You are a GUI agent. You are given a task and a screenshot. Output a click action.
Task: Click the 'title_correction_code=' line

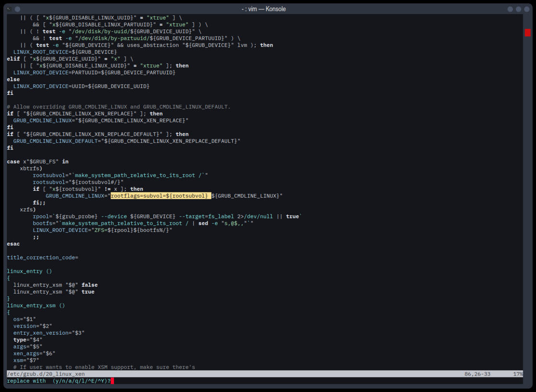(x=42, y=257)
